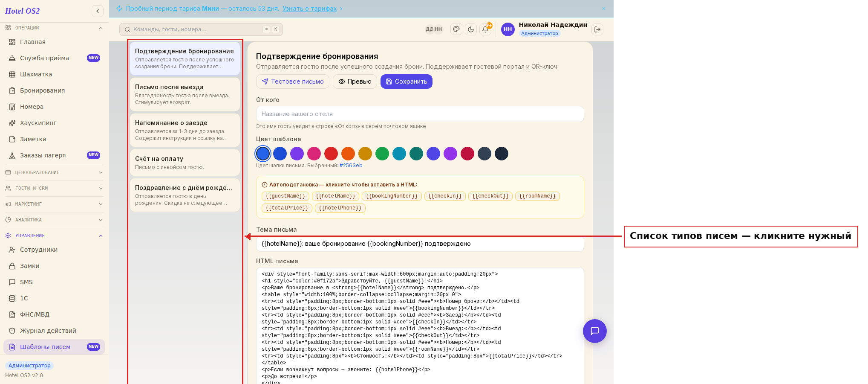Click the От кого hotel name field
The image size is (868, 384).
point(420,114)
